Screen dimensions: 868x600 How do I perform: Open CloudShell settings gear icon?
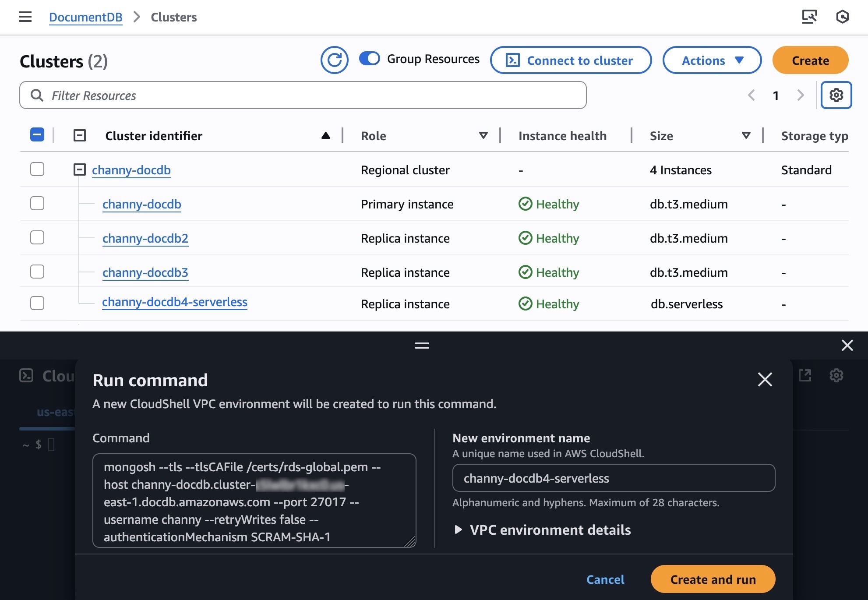[836, 375]
